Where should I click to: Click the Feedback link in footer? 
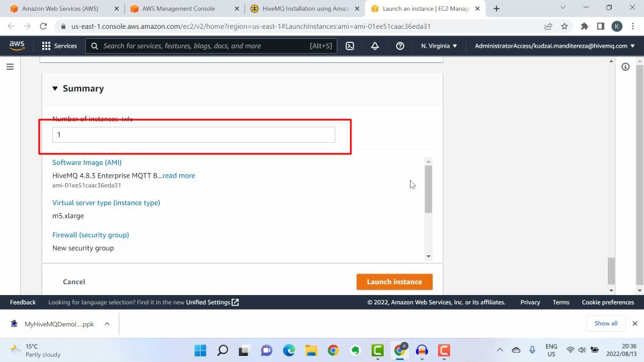[x=23, y=302]
